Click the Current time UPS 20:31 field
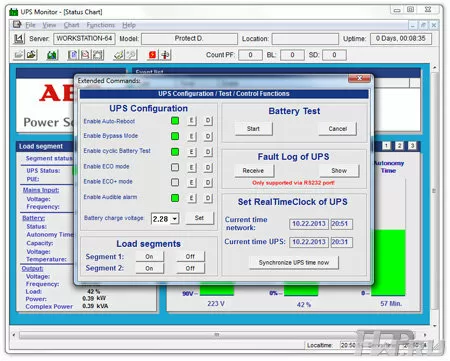The width and height of the screenshot is (450, 361). [x=341, y=242]
